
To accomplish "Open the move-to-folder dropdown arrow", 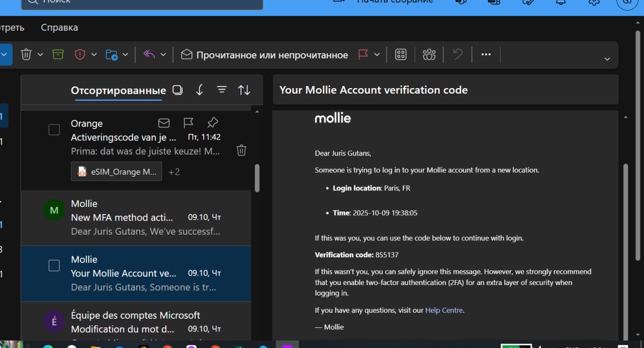I will [125, 54].
